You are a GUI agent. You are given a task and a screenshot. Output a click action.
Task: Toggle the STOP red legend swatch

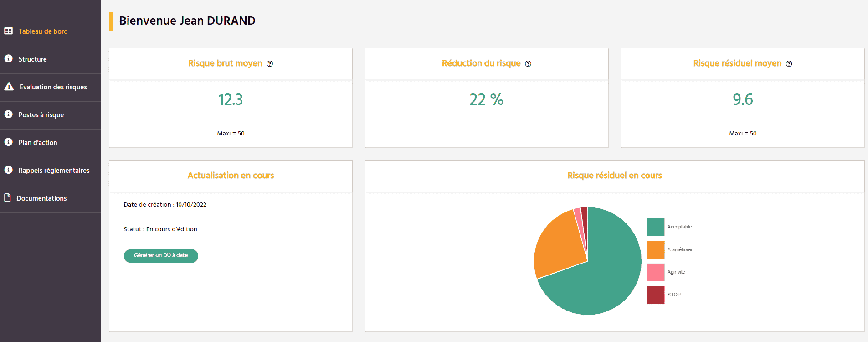655,295
